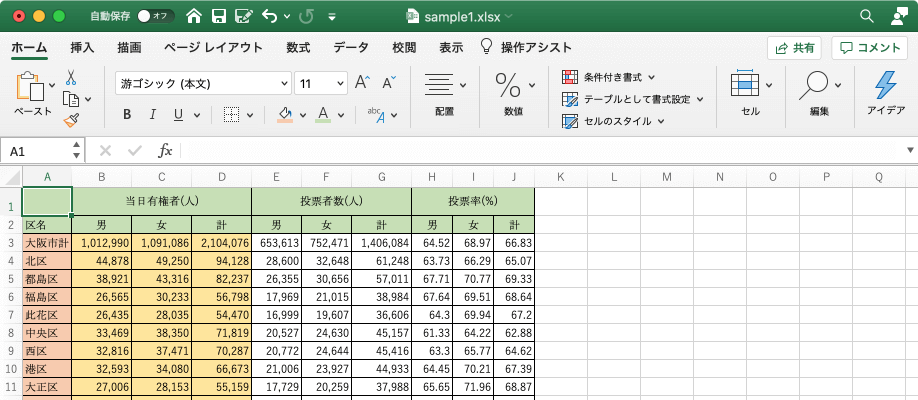
Task: Click the search magnifier in title bar
Action: (x=866, y=16)
